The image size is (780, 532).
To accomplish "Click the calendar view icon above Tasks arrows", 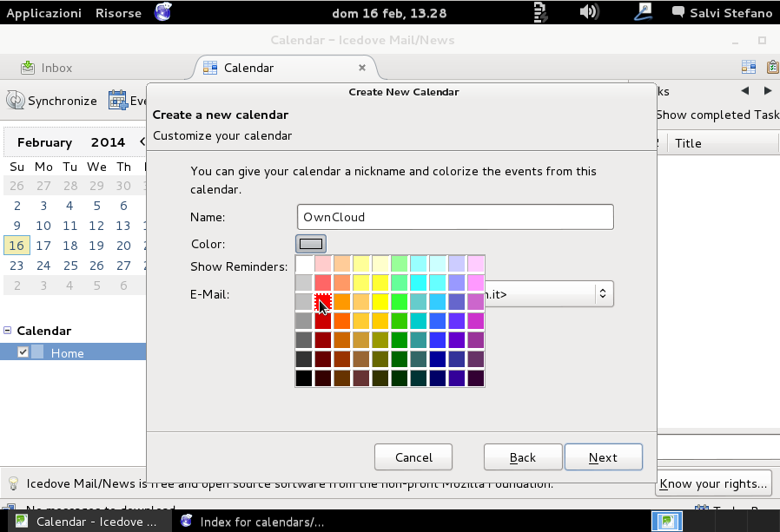I will [x=748, y=67].
